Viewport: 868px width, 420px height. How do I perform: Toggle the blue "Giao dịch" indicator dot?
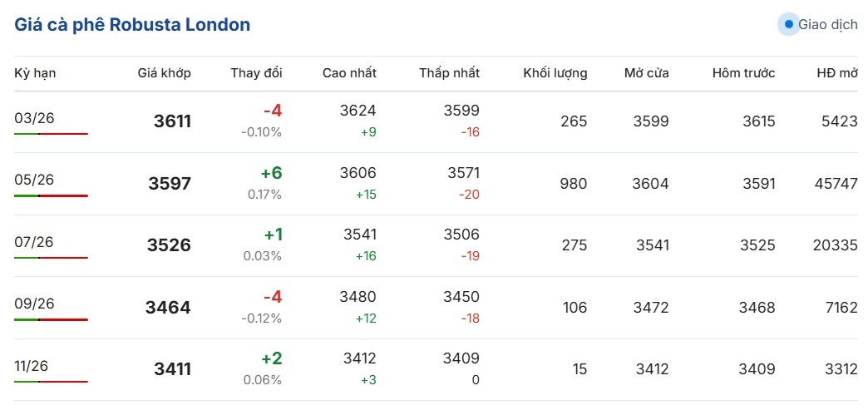788,25
